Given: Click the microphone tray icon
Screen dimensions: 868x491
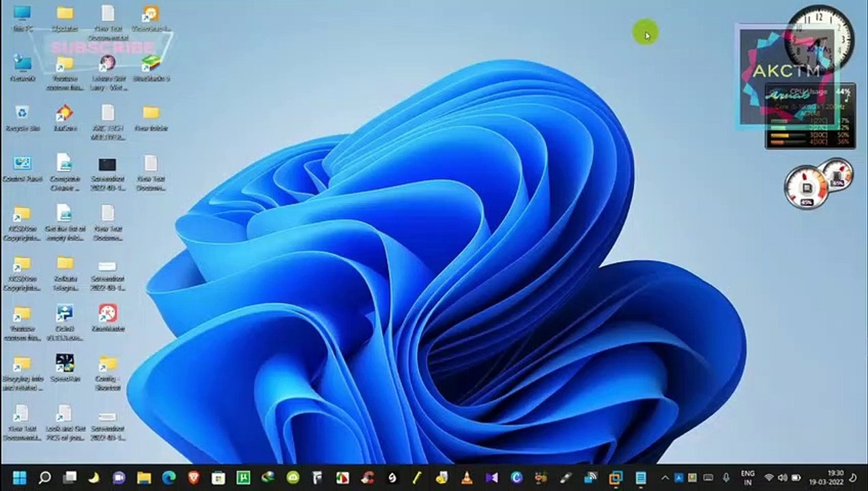Looking at the screenshot, I should click(726, 478).
